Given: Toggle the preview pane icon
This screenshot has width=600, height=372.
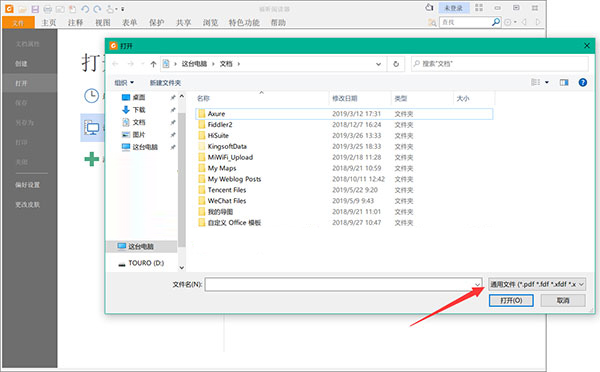Looking at the screenshot, I should [x=564, y=82].
